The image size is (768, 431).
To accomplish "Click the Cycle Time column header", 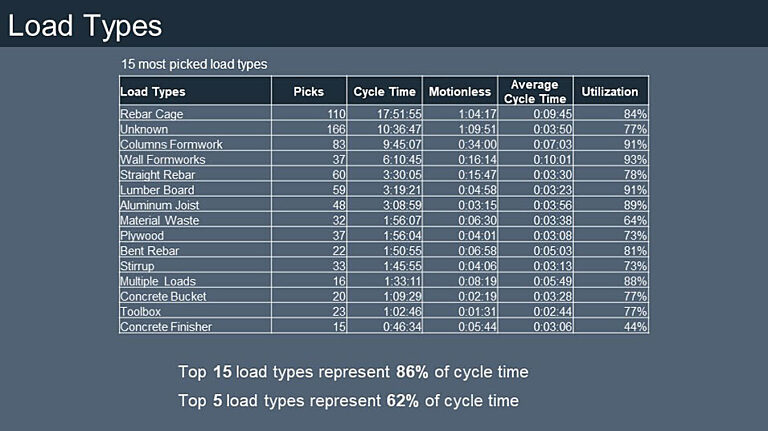I will click(x=385, y=92).
